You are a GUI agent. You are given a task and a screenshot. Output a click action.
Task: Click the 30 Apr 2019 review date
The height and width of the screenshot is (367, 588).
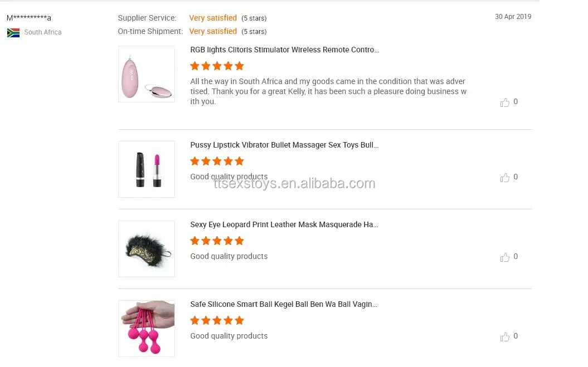pos(513,17)
